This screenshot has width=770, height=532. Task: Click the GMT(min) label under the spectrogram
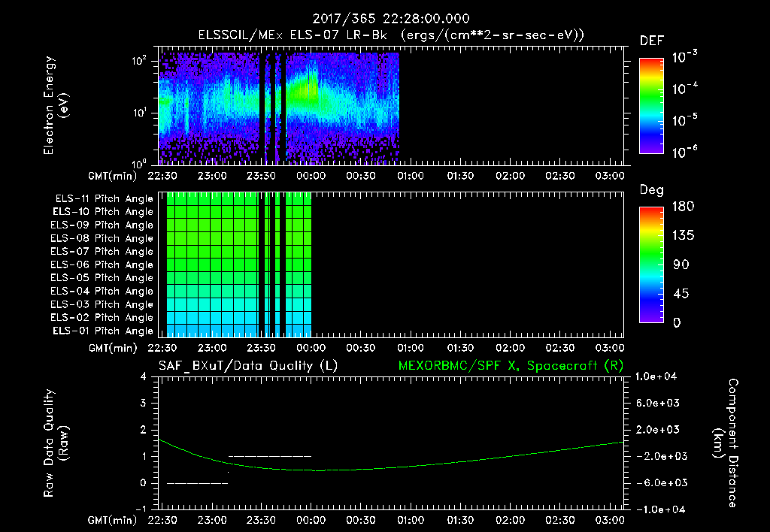(x=113, y=176)
